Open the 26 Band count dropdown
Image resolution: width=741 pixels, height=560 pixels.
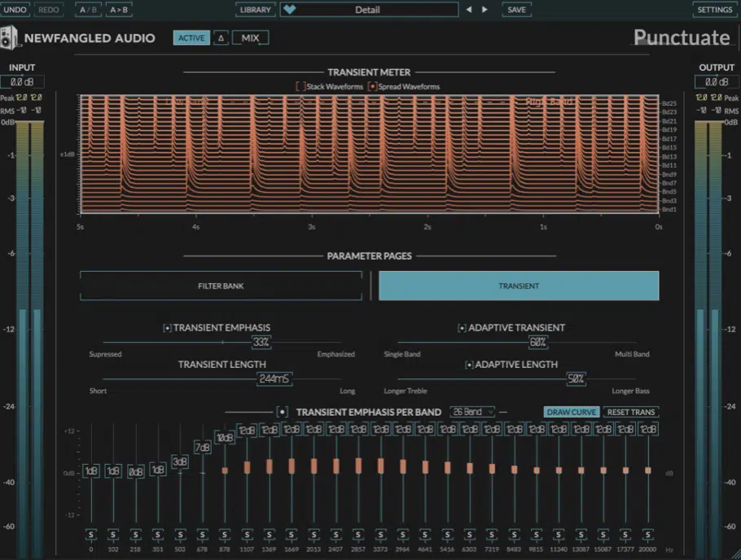472,412
